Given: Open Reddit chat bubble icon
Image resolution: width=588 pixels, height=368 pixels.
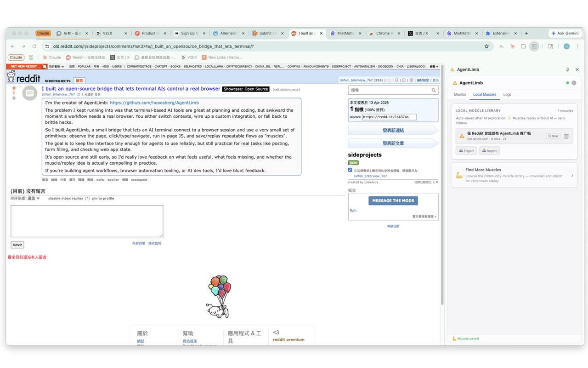Looking at the screenshot, I should [x=404, y=80].
